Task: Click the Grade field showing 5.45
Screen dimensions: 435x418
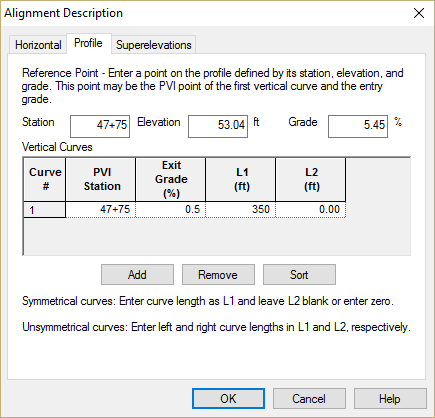Action: [x=358, y=126]
